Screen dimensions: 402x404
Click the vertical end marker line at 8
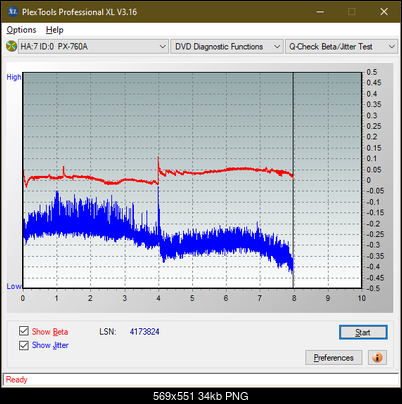[293, 180]
